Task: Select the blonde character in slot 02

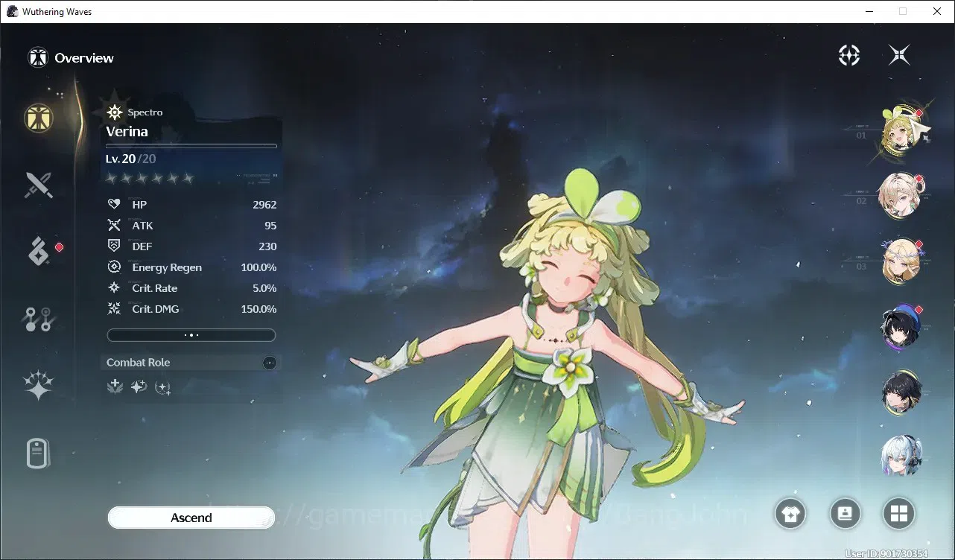Action: click(901, 195)
